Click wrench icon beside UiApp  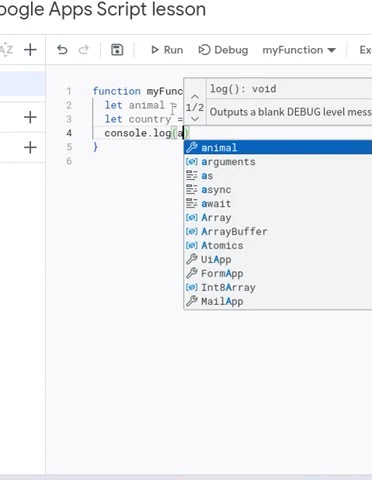click(192, 259)
